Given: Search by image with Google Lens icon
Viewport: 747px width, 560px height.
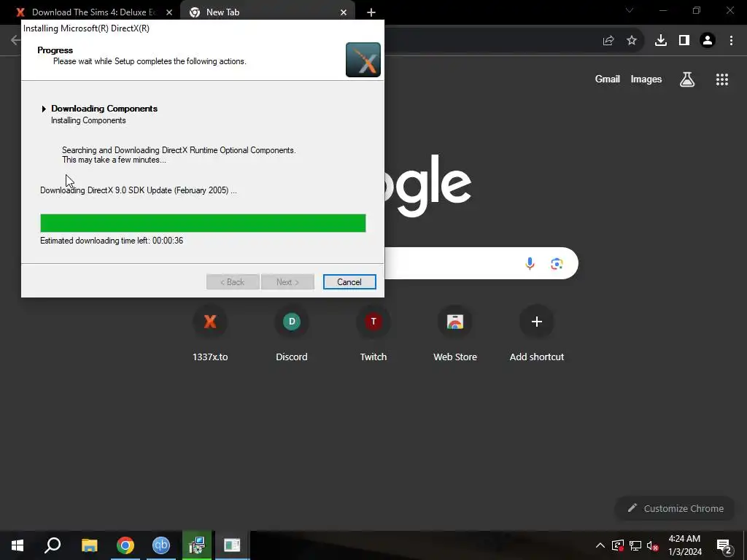Looking at the screenshot, I should (x=557, y=263).
